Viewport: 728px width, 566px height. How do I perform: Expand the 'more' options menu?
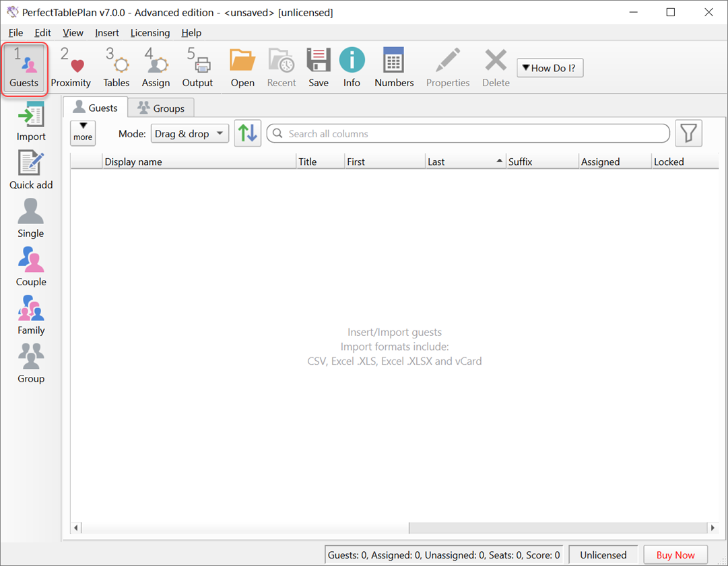pyautogui.click(x=82, y=133)
